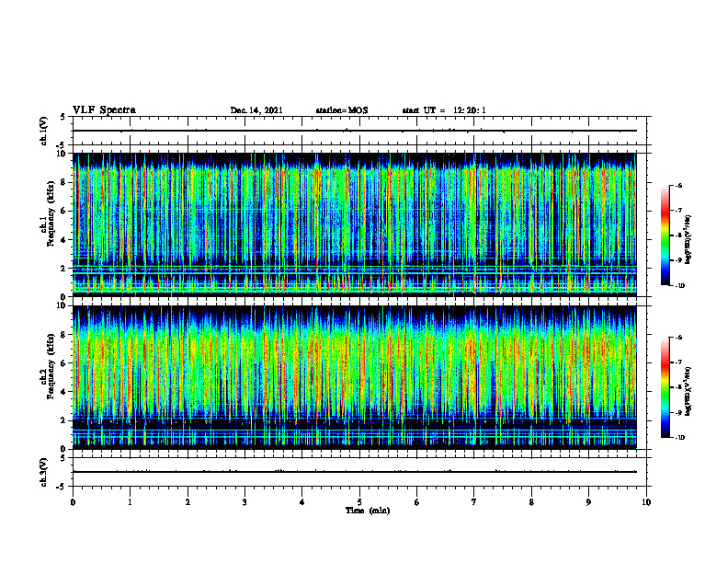Click the ch.2 spectrogram color scale bar
The image size is (728, 563).
tap(665, 387)
